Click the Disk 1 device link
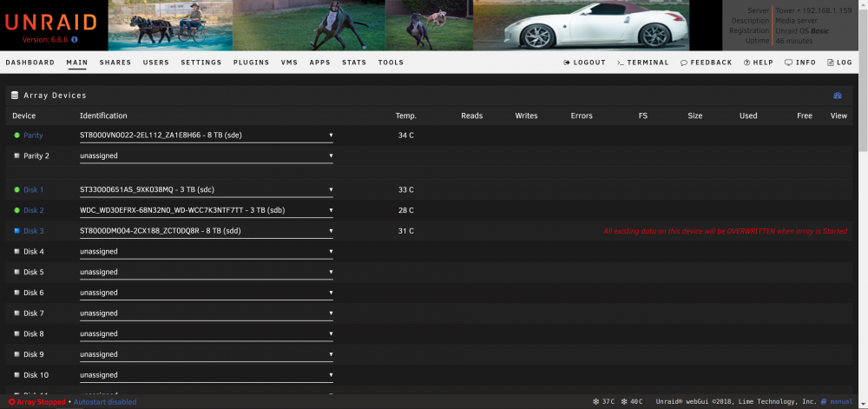Viewport: 868px width, 409px height. [33, 190]
